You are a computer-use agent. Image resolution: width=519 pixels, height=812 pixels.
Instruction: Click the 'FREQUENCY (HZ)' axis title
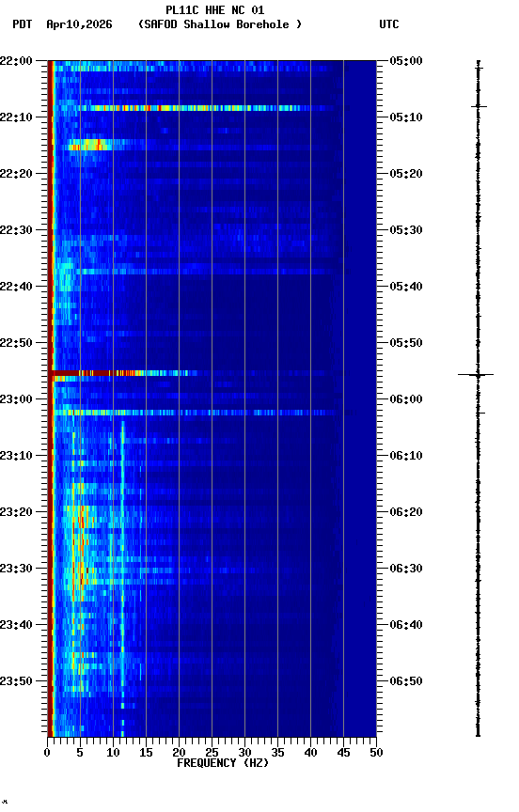pyautogui.click(x=223, y=763)
